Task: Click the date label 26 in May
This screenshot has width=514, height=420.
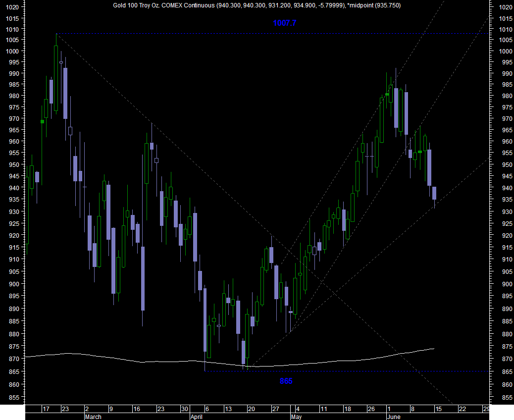Action: click(x=371, y=409)
